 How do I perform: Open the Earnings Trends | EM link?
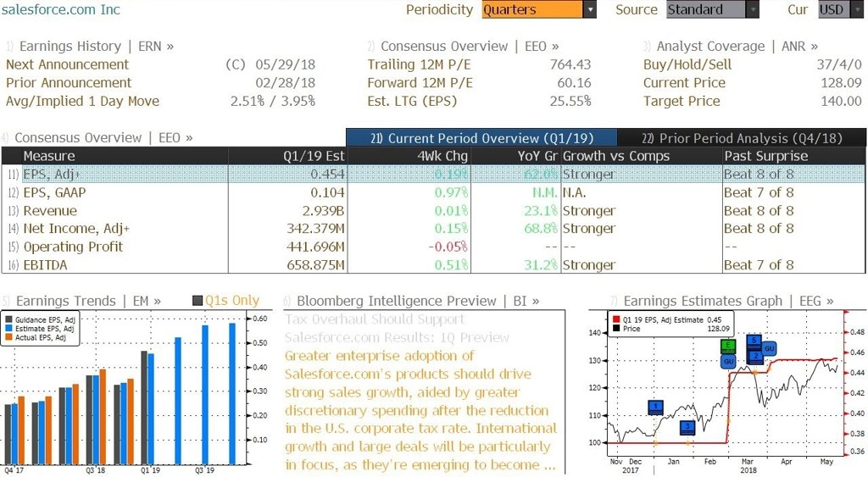88,301
